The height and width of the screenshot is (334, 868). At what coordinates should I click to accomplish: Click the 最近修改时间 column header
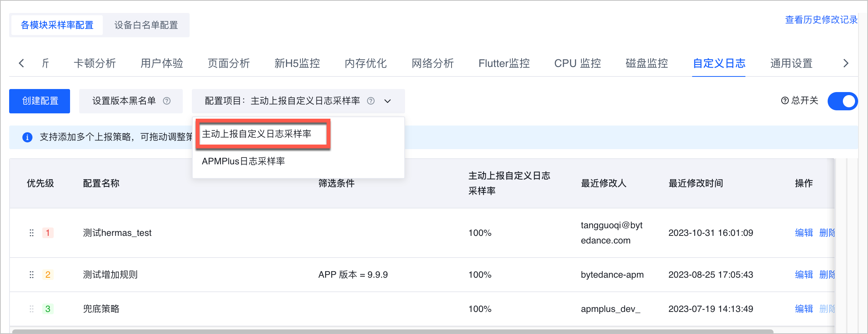[x=696, y=183]
